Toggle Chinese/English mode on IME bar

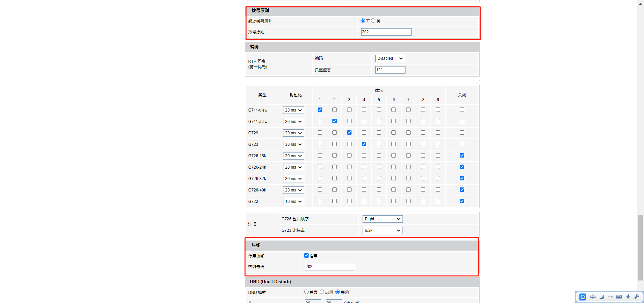(593, 297)
